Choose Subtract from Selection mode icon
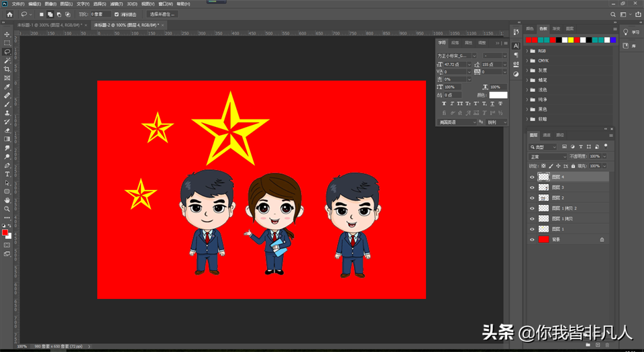644x352 pixels. [x=59, y=14]
